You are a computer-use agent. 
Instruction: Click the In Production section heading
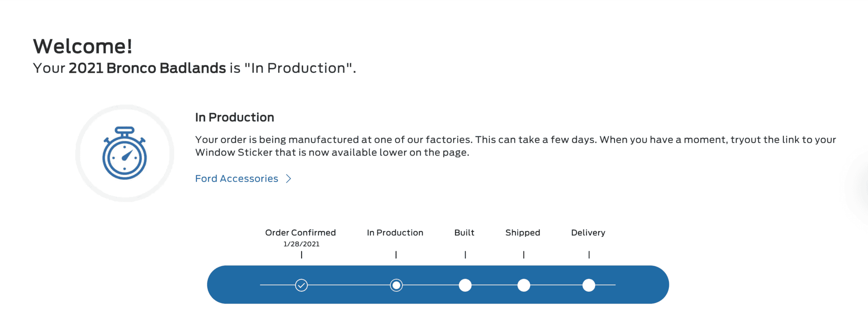point(234,118)
